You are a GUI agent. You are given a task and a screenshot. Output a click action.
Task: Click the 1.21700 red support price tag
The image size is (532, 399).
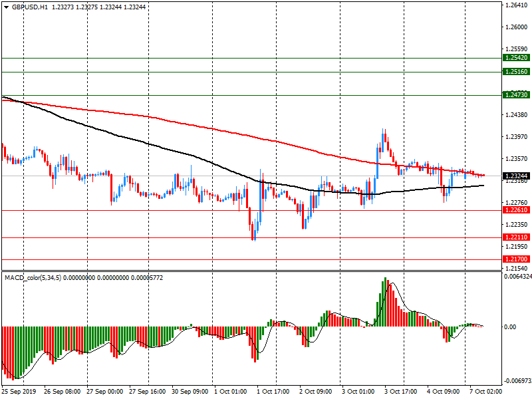[x=515, y=259]
